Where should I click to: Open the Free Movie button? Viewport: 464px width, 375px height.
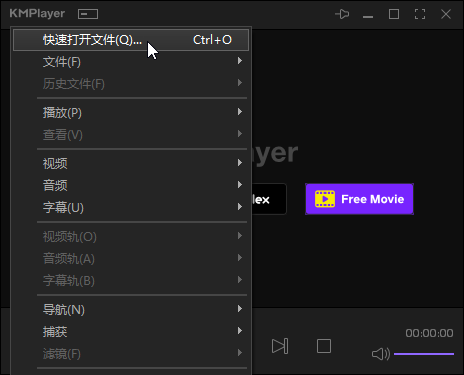click(359, 199)
